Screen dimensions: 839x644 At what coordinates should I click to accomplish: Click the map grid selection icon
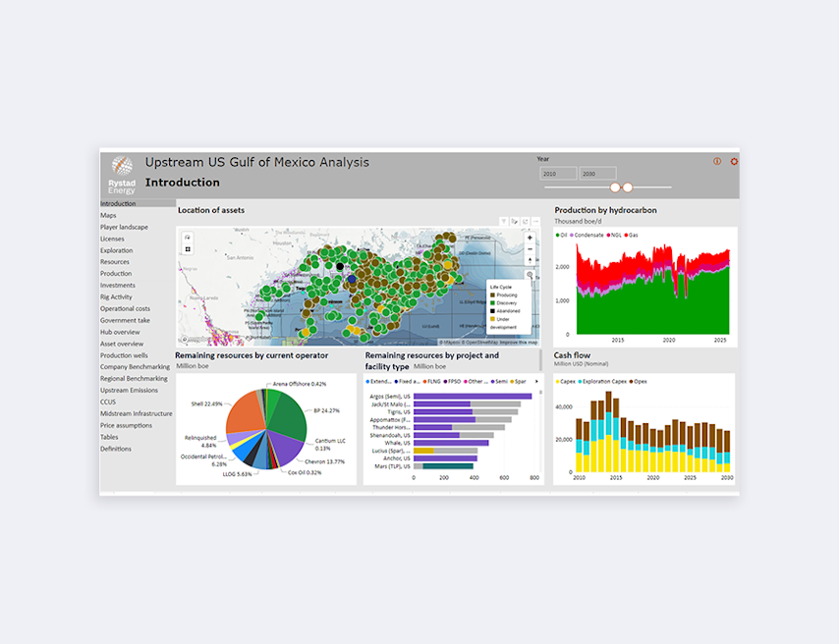(188, 249)
